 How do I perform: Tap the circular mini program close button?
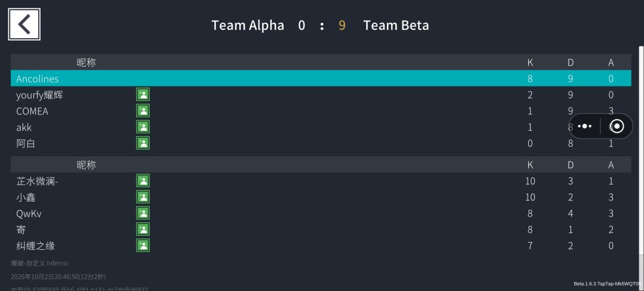click(617, 126)
